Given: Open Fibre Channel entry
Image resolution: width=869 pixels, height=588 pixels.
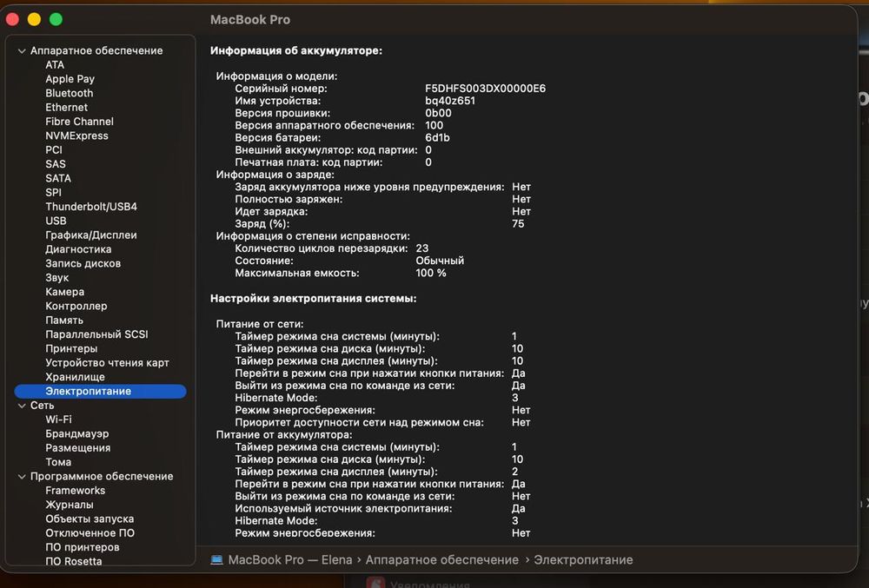Looking at the screenshot, I should point(79,122).
